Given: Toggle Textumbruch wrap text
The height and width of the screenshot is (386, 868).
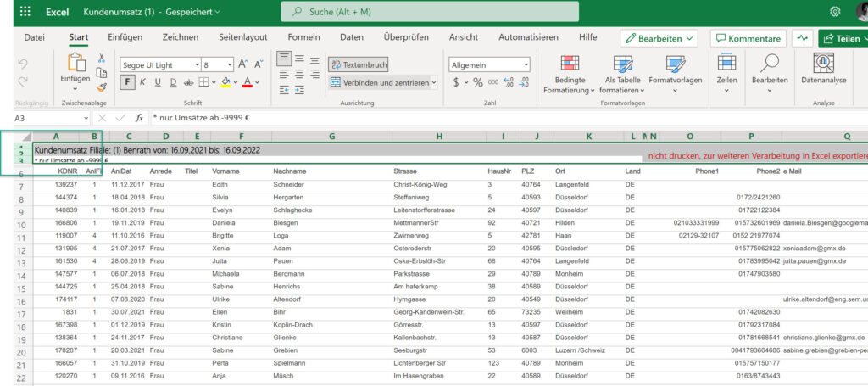Looking at the screenshot, I should 358,64.
